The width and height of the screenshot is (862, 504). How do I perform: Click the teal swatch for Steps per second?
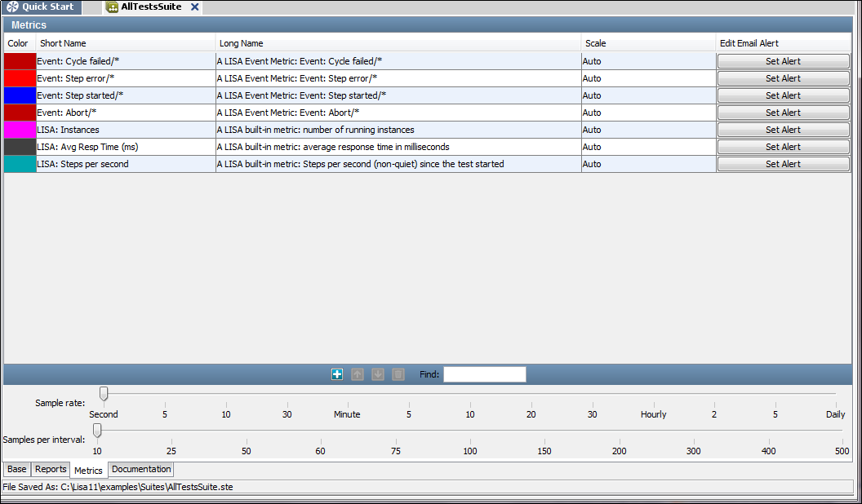point(19,163)
